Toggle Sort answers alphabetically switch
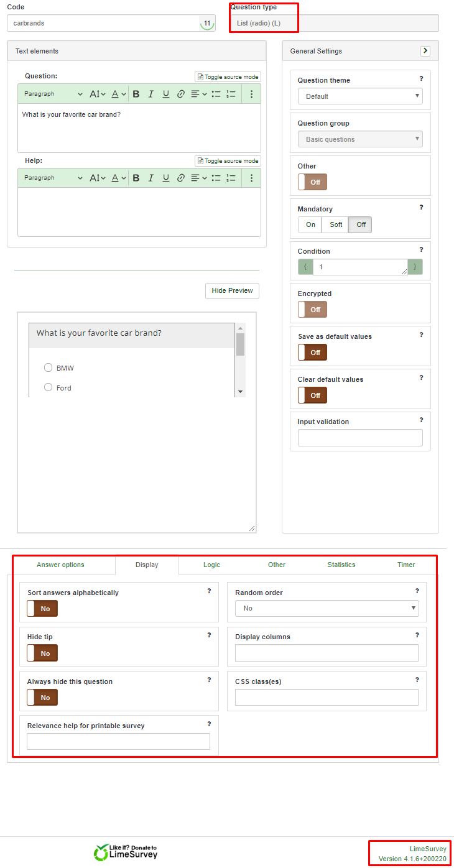454x868 pixels. coord(42,609)
